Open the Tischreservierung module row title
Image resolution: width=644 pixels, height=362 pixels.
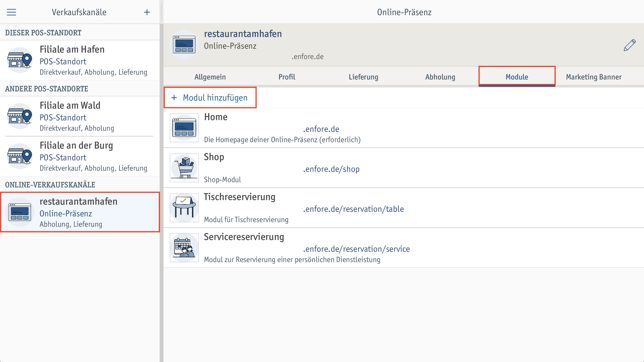point(240,197)
